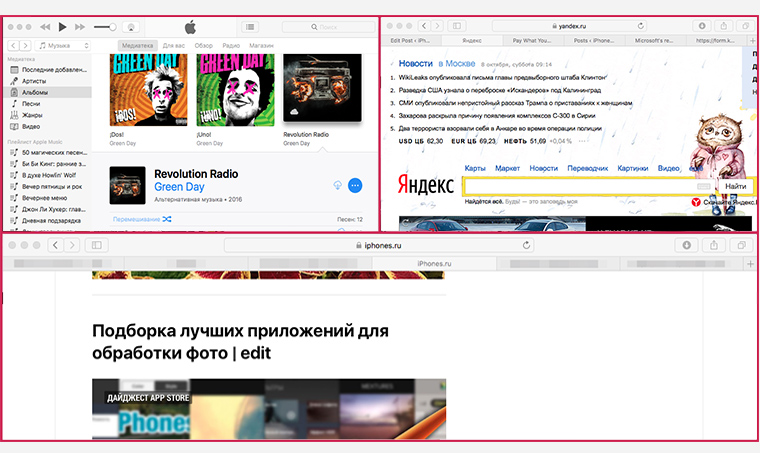This screenshot has height=453, width=760.
Task: Open share menu in the yandex.ru window
Action: click(724, 26)
